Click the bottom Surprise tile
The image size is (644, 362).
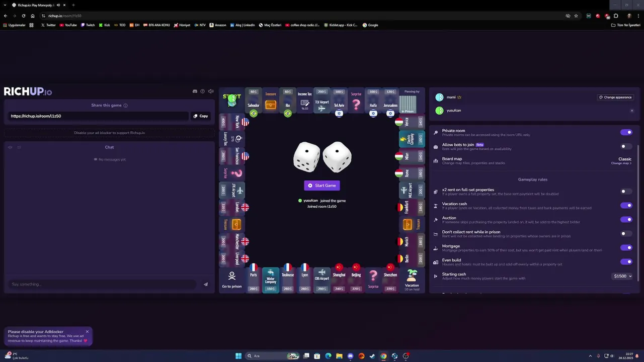pyautogui.click(x=373, y=280)
